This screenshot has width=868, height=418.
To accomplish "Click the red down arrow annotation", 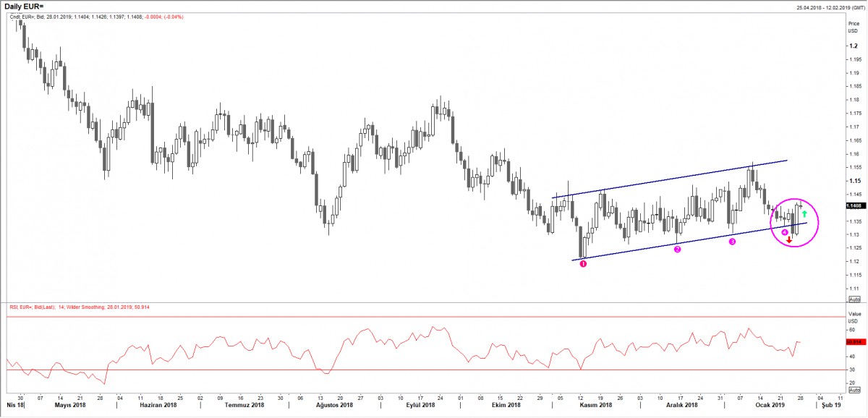I will click(789, 239).
